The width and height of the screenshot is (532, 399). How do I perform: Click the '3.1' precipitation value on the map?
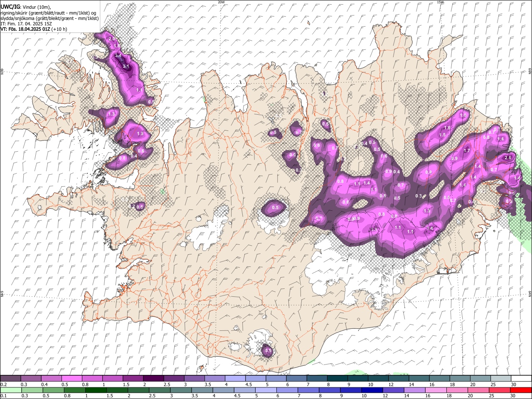tap(126, 66)
